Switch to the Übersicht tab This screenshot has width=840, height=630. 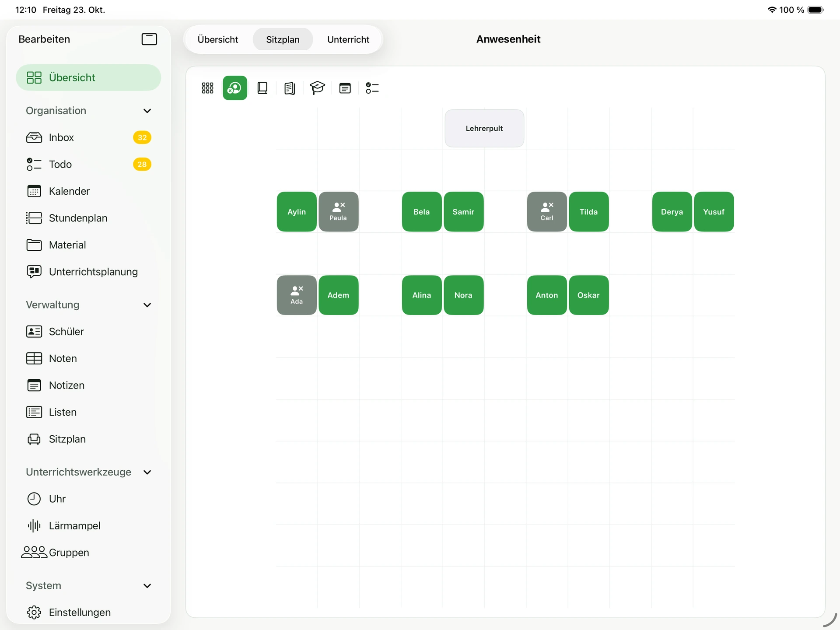(x=218, y=39)
